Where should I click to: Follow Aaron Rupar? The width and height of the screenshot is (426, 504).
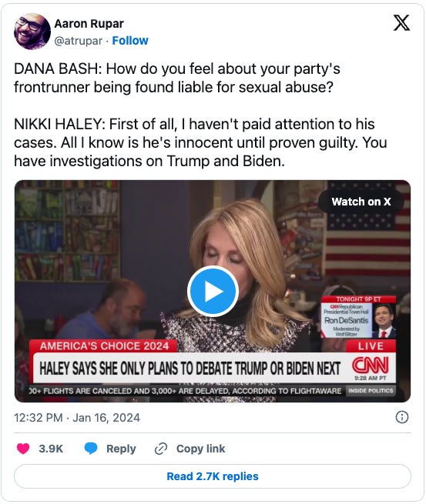point(130,41)
